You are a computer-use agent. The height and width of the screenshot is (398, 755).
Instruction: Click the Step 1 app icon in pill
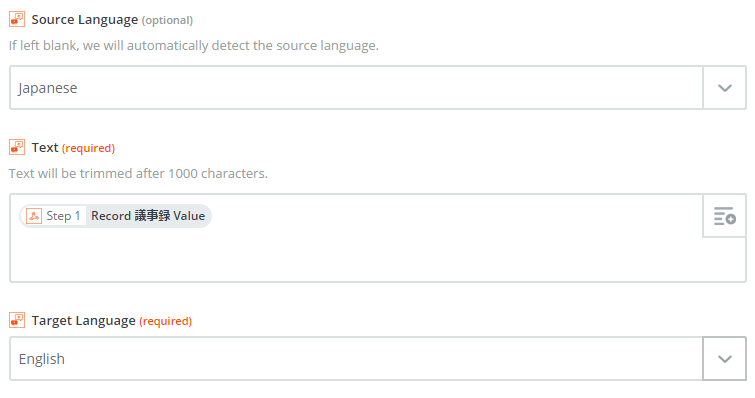pyautogui.click(x=34, y=216)
